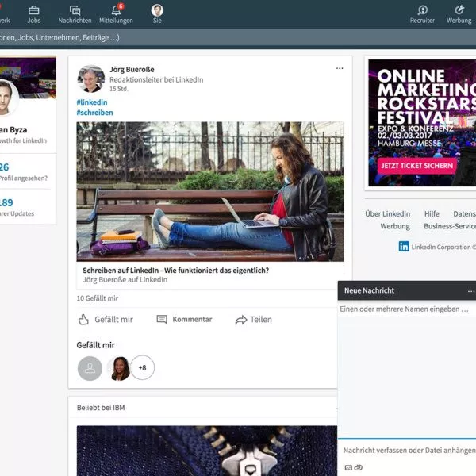
Task: Open the Online Marketing Rockstars ad
Action: (422, 123)
